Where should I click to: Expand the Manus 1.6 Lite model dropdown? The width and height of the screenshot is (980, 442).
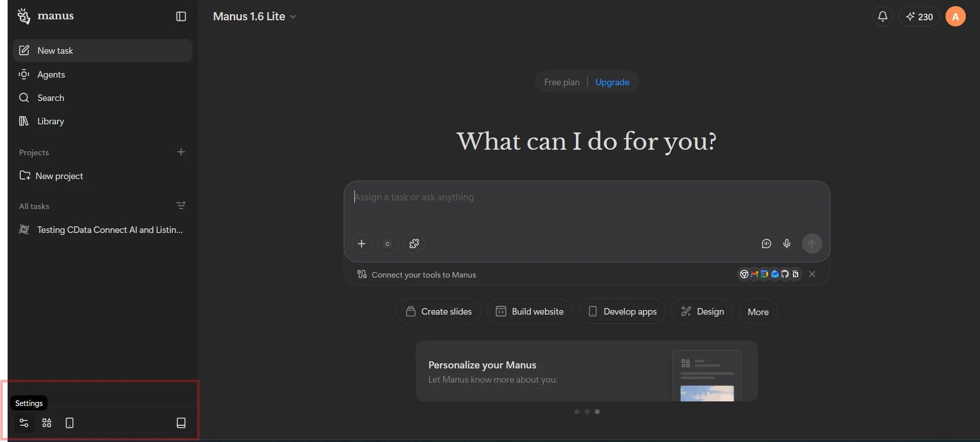255,16
